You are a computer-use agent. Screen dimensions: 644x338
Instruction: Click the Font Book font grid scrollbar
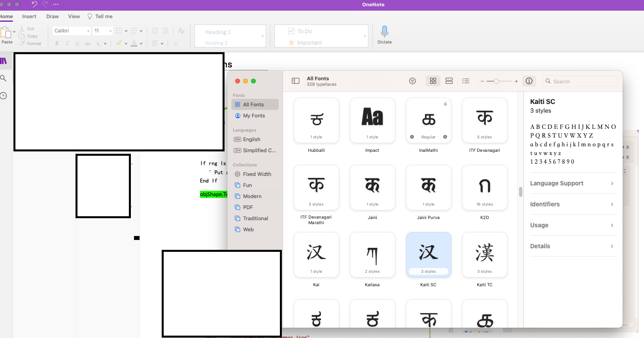click(521, 192)
